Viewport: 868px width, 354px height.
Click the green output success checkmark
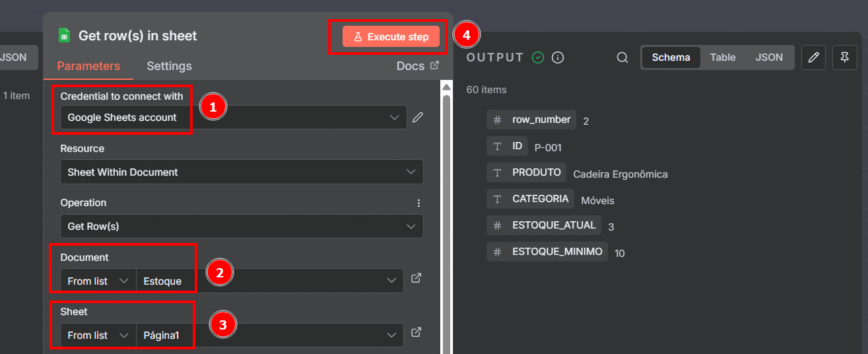[x=538, y=57]
